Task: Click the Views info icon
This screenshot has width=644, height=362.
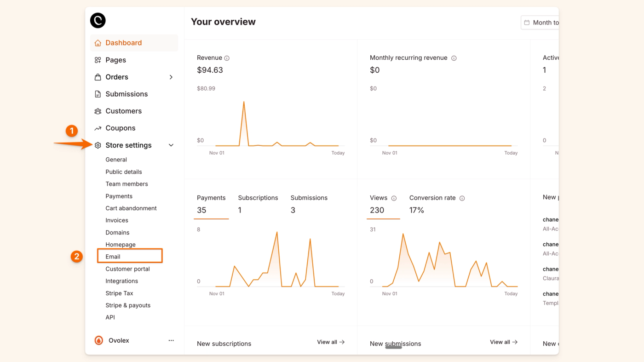Action: [x=394, y=198]
